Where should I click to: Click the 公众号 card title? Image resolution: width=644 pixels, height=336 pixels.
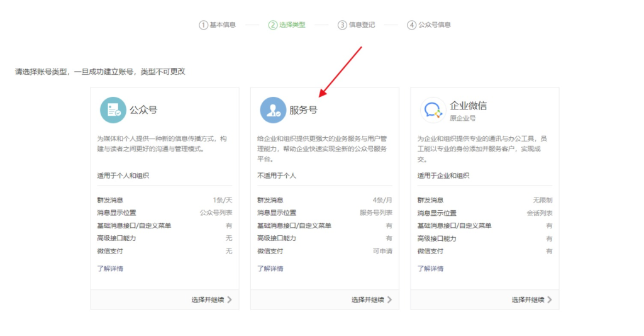pyautogui.click(x=143, y=110)
